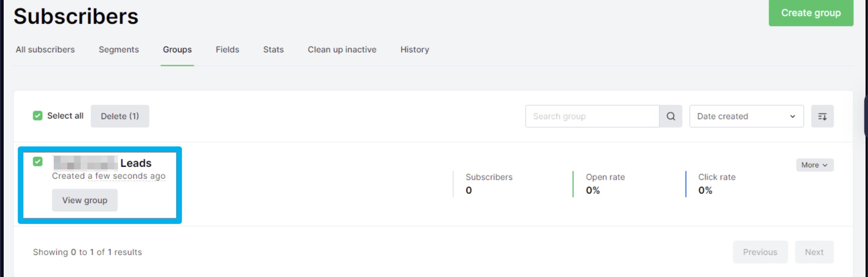Expand the More options menu

815,165
